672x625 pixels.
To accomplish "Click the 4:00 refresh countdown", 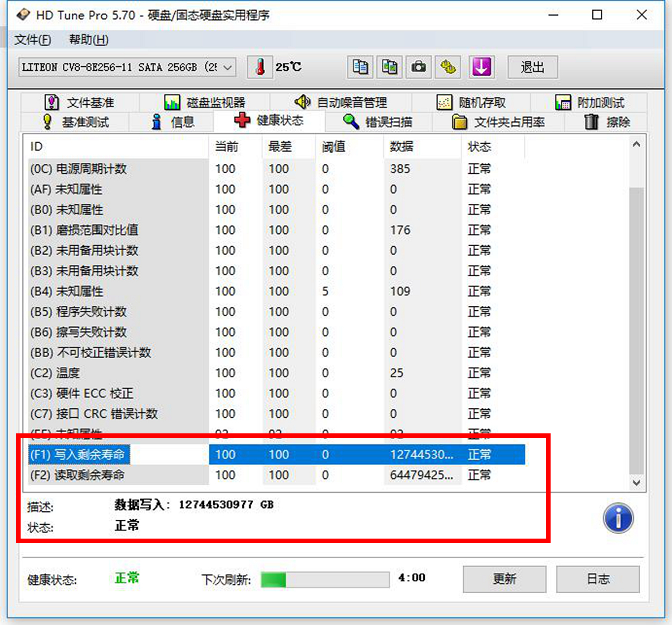I will [x=412, y=578].
